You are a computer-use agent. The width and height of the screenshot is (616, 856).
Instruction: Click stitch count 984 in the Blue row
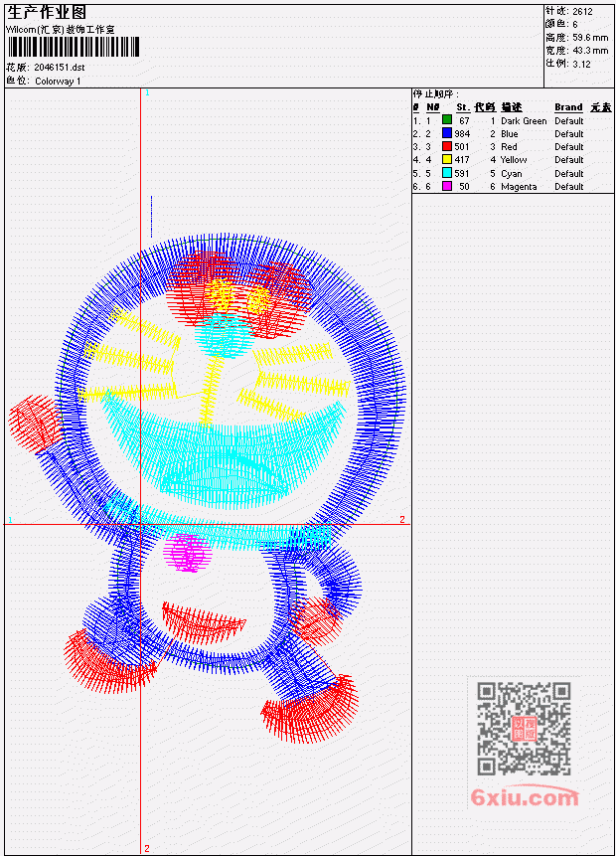click(x=462, y=134)
